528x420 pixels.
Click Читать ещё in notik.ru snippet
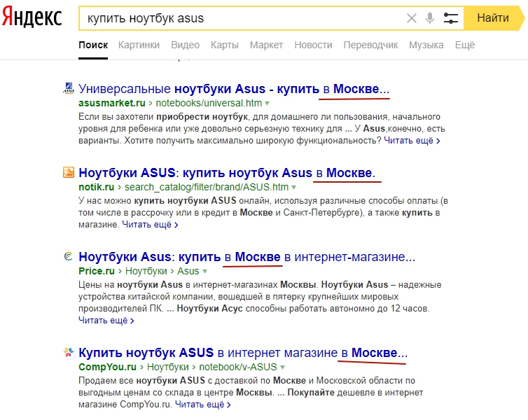pyautogui.click(x=150, y=225)
